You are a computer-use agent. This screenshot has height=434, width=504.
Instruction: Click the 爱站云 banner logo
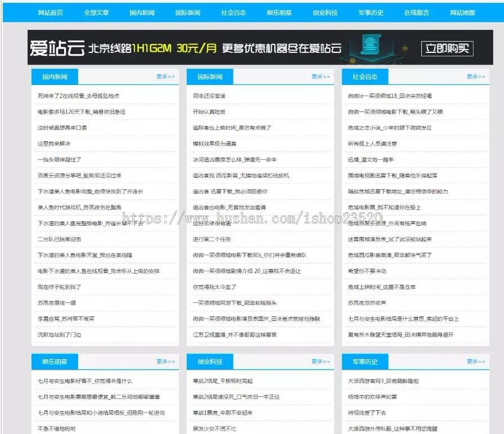pyautogui.click(x=57, y=48)
